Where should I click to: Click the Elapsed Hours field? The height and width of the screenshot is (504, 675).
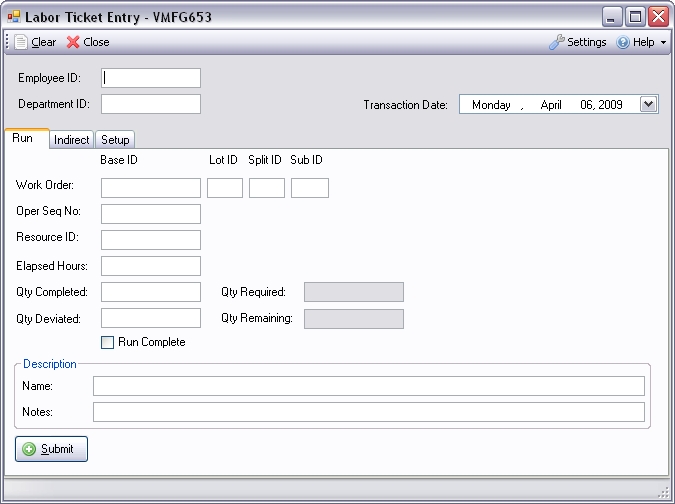[x=151, y=266]
